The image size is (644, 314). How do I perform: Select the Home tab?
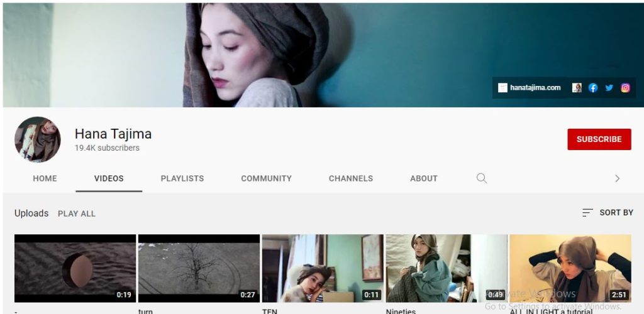[x=45, y=178]
